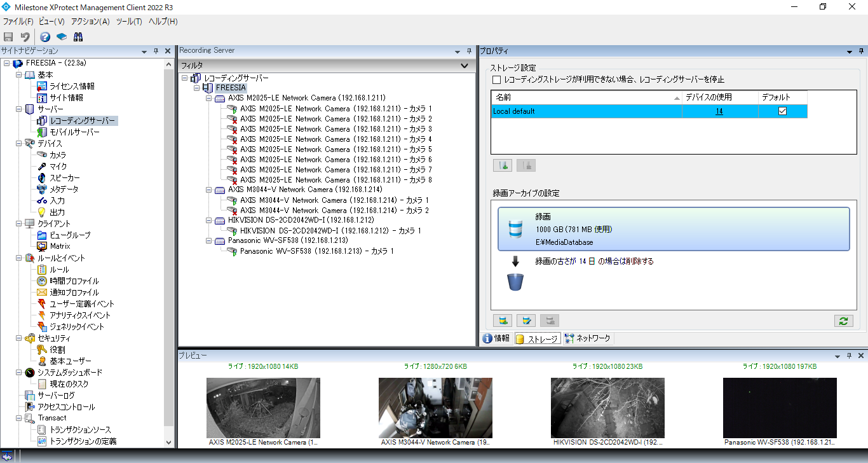868x463 pixels.
Task: Switch to the ストレージ tab
Action: click(538, 338)
